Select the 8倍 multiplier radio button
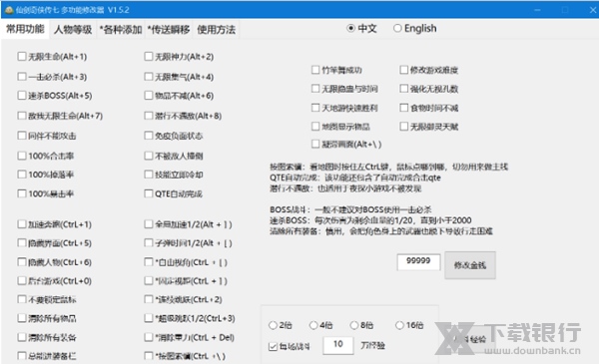This screenshot has height=364, width=599. pos(354,325)
